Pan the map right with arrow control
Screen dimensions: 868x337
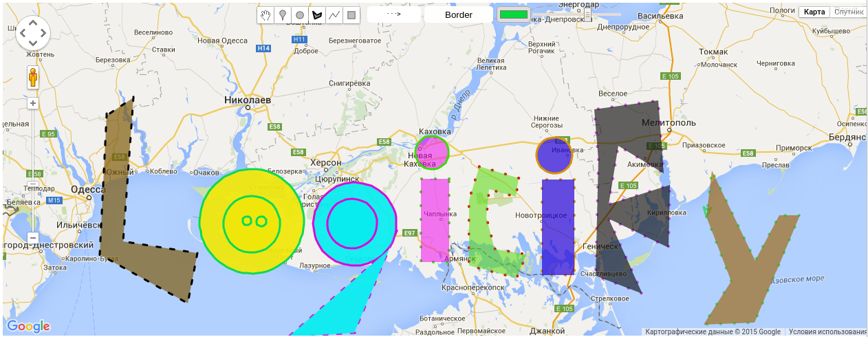tap(43, 34)
